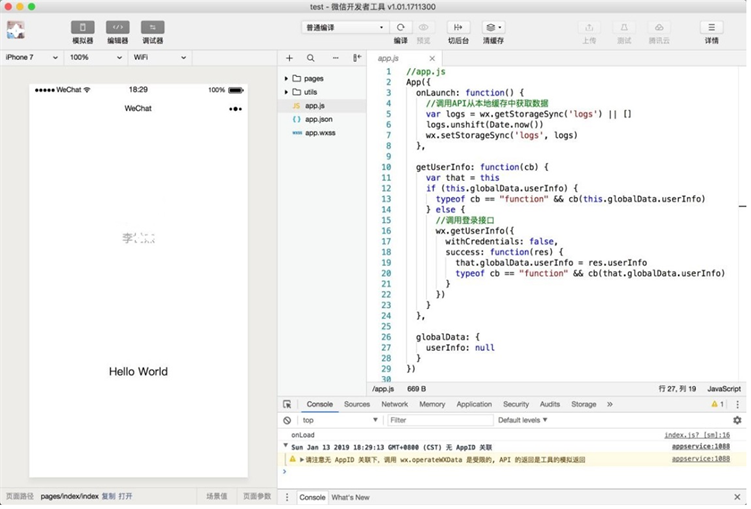
Task: Click the inspect element icon in devtools
Action: [x=287, y=404]
